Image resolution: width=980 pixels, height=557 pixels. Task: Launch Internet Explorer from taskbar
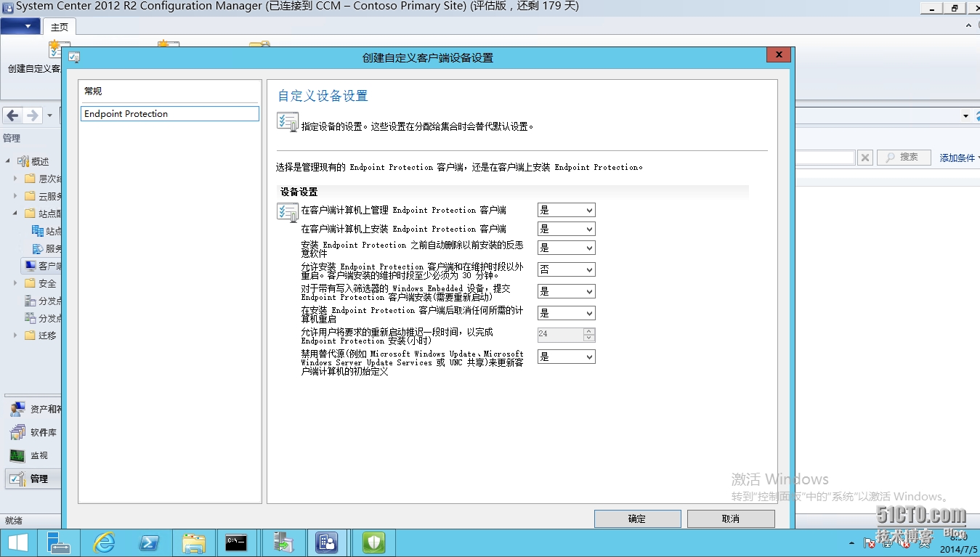tap(105, 543)
